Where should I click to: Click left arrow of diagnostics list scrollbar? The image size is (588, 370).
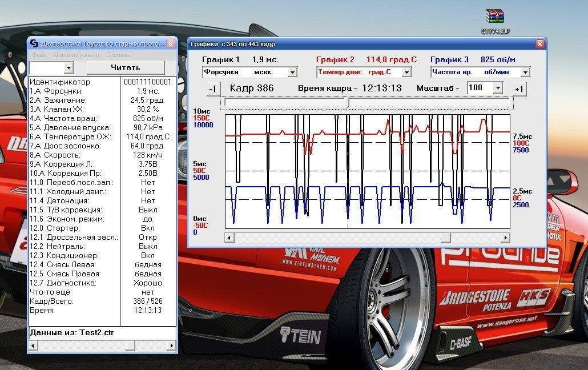click(x=33, y=345)
